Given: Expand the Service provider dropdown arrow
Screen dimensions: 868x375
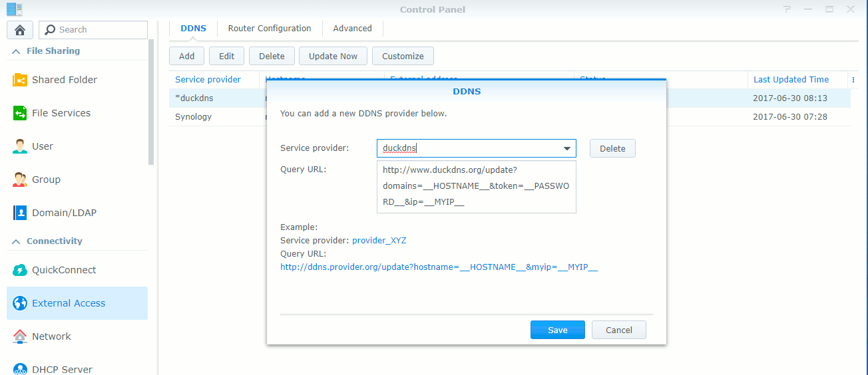Looking at the screenshot, I should (567, 148).
